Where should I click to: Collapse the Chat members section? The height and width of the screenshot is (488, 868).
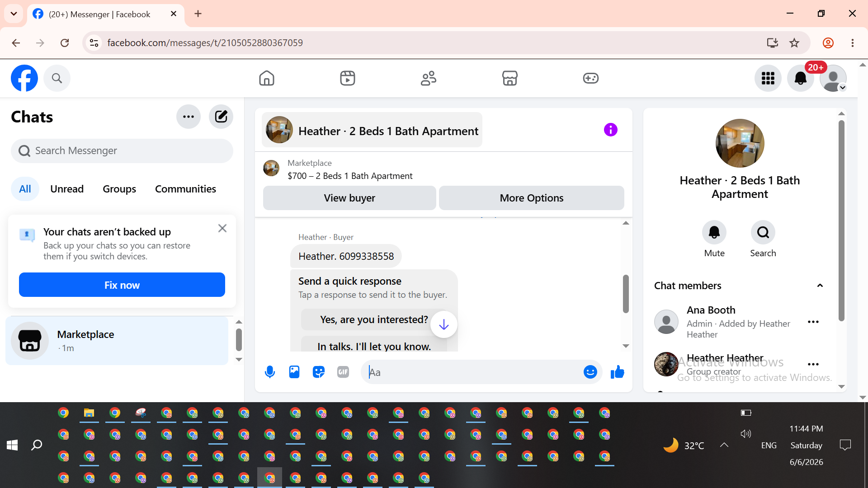click(x=820, y=286)
